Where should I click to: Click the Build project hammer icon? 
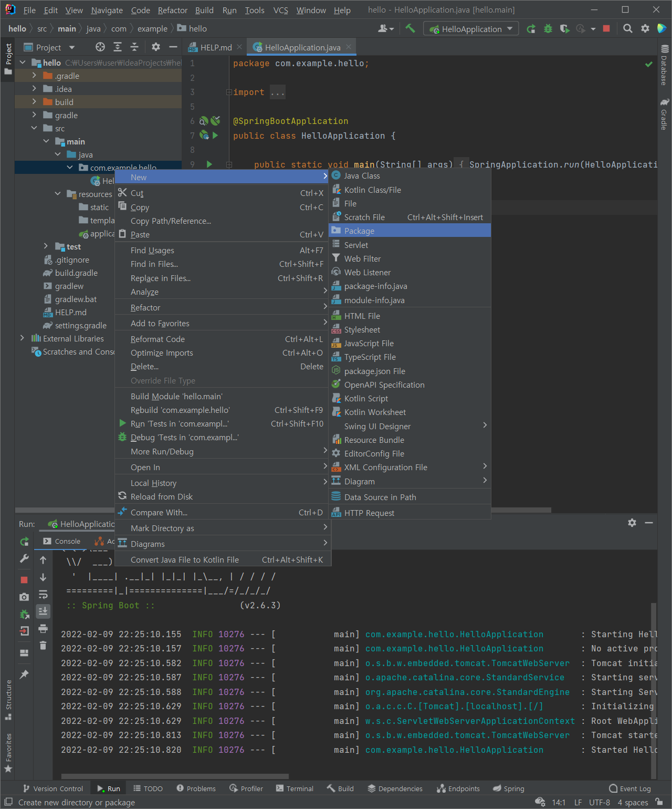coord(410,28)
